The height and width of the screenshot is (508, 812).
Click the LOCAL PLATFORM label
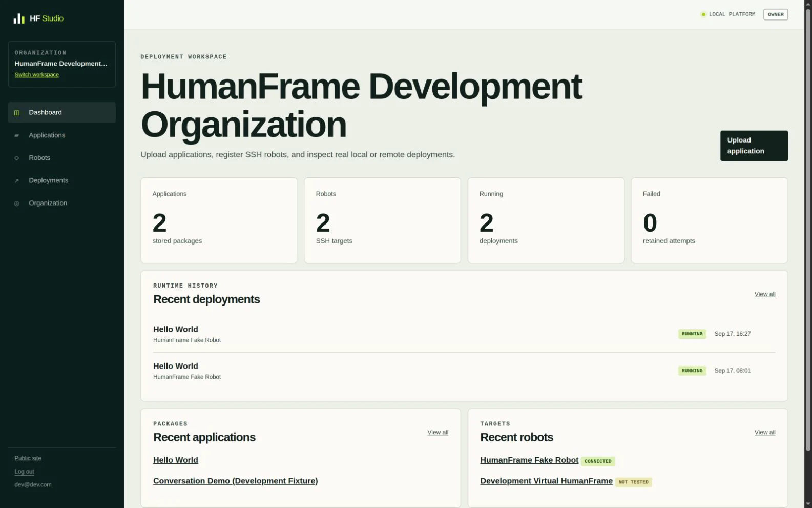point(732,14)
